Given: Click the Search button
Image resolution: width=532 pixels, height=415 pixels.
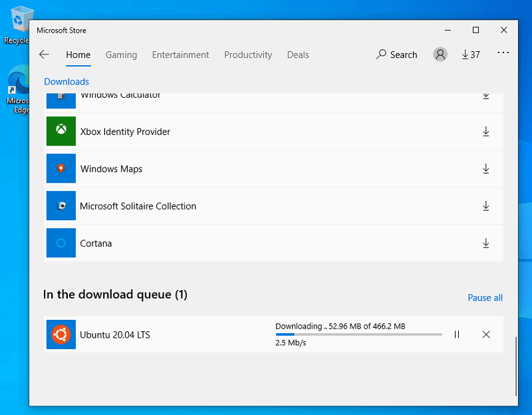Looking at the screenshot, I should [x=396, y=55].
